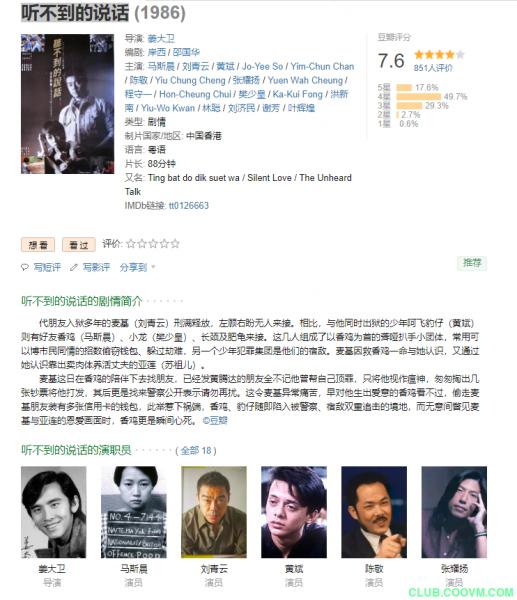Click the pencil icon for 写影评
Image resolution: width=517 pixels, height=600 pixels.
(74, 267)
